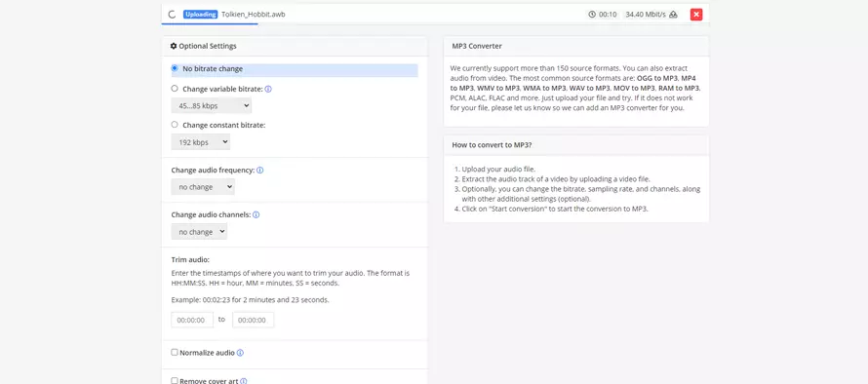Open info icon beside Remove cover art
The width and height of the screenshot is (868, 384).
coord(244,381)
